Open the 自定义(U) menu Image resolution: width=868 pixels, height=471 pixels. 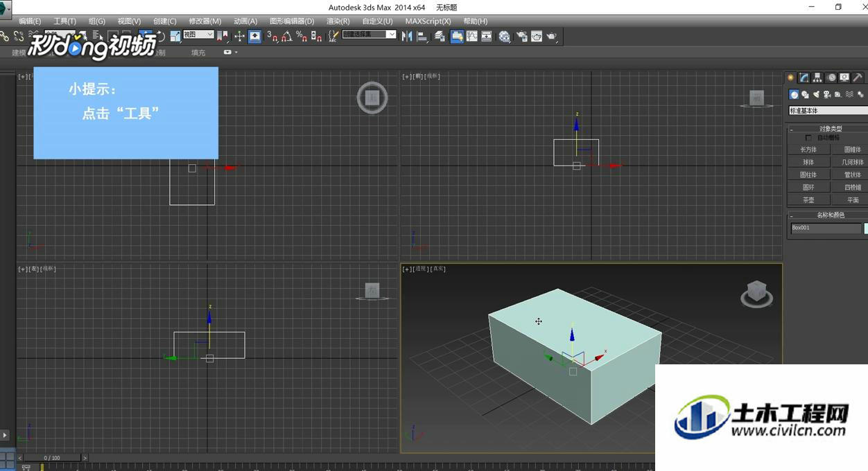[x=377, y=21]
